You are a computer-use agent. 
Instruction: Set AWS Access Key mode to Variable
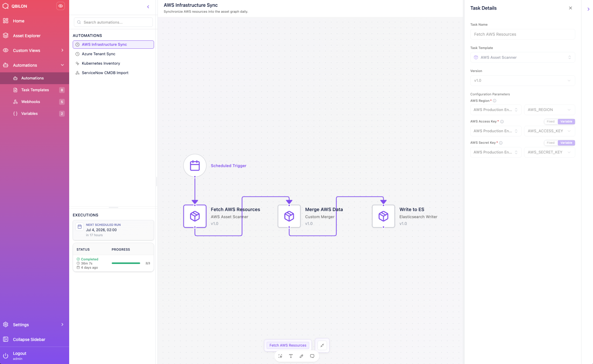[x=566, y=122]
